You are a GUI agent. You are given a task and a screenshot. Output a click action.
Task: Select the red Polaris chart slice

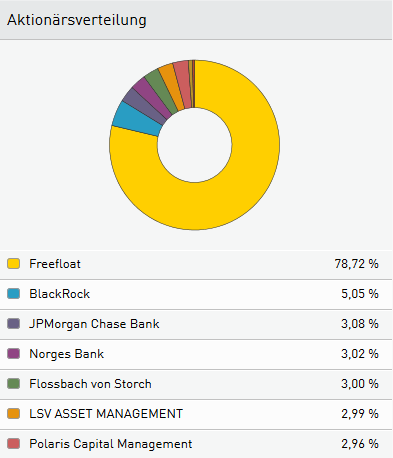tap(184, 83)
